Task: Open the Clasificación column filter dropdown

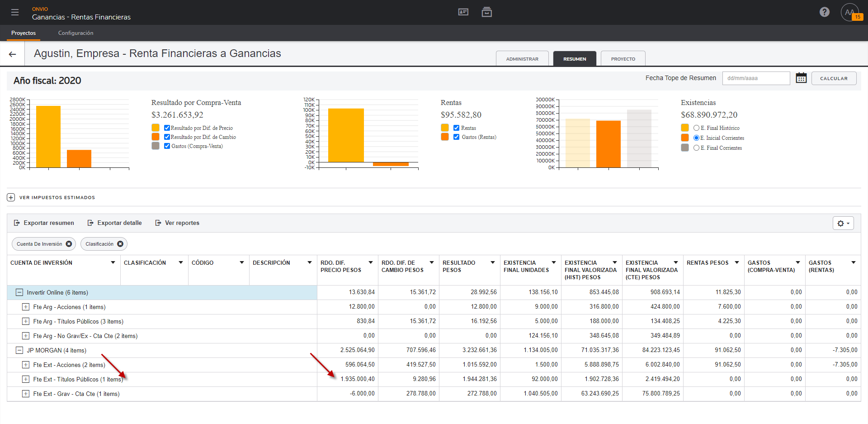Action: [180, 262]
